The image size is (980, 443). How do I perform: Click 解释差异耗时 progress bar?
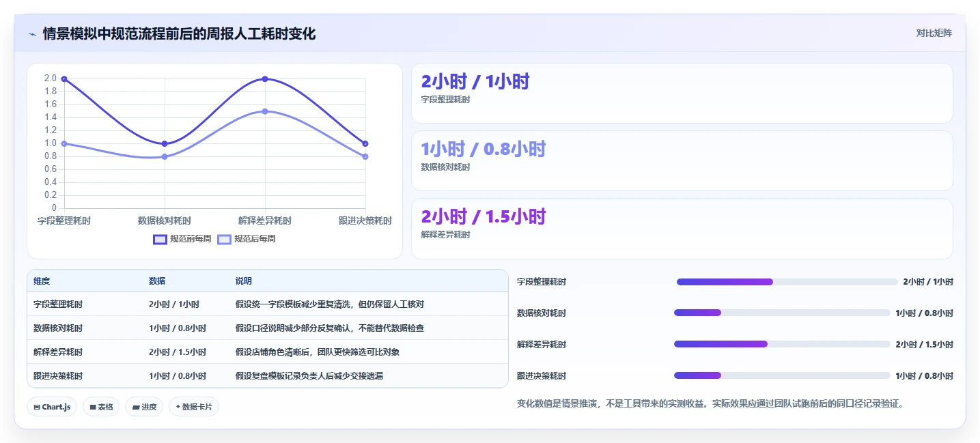782,344
